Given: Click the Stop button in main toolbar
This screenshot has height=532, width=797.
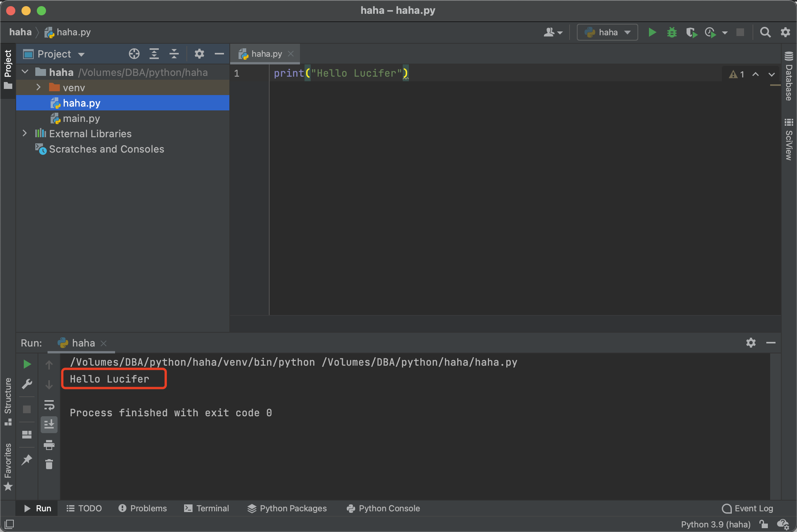Looking at the screenshot, I should tap(740, 33).
